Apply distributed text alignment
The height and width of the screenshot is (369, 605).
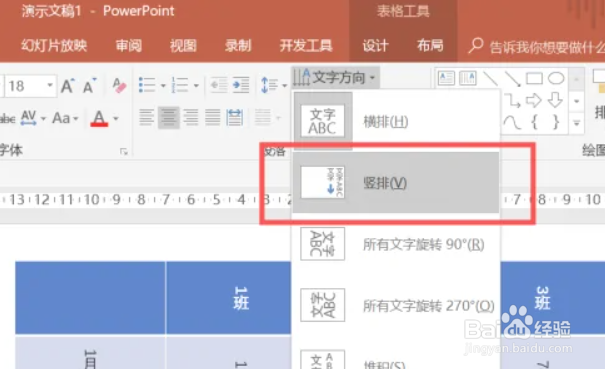(235, 117)
